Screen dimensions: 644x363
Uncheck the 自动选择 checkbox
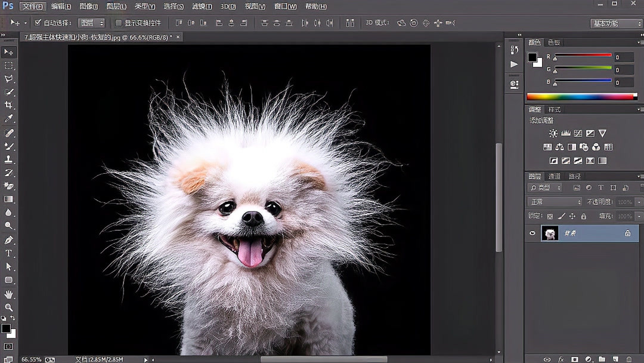point(38,23)
